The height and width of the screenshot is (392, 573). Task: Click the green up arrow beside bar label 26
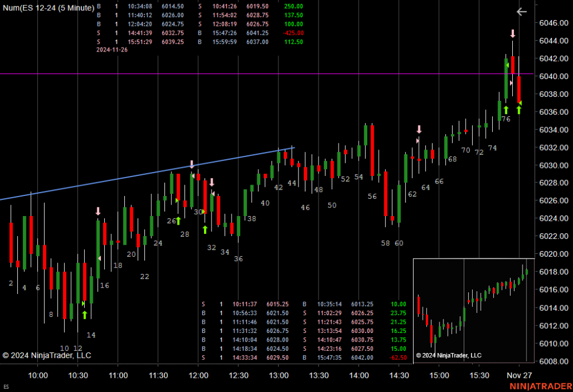click(178, 221)
